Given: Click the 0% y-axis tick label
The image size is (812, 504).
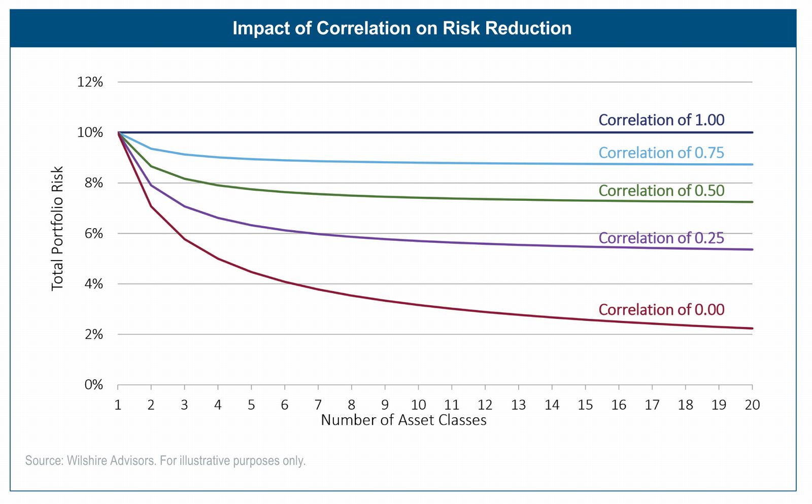Looking at the screenshot, I should coord(93,385).
